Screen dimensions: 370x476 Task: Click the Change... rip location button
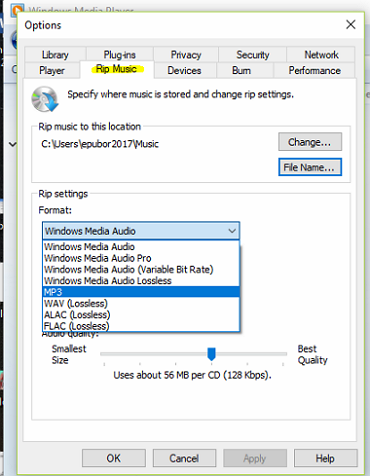[x=310, y=142]
